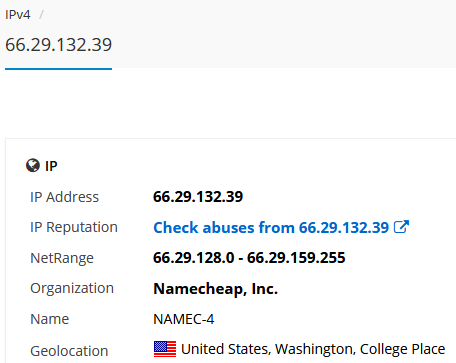Click the external link icon after abuse check
This screenshot has height=363, width=456.
[401, 227]
